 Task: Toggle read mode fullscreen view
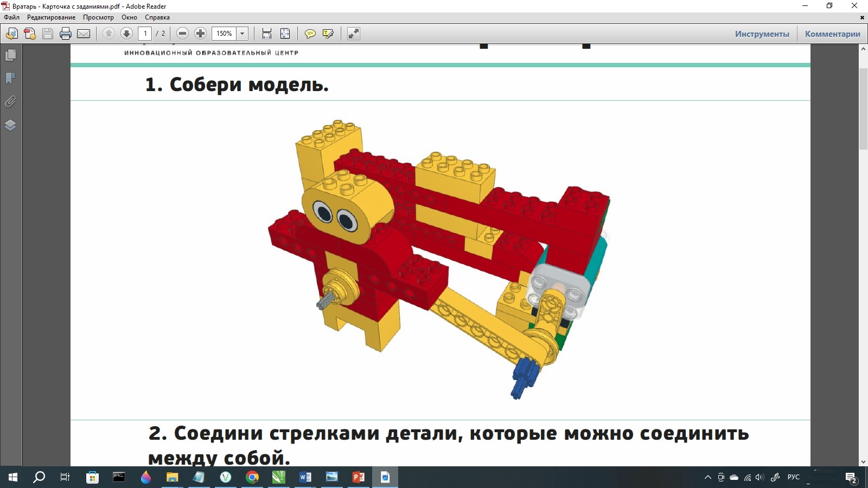[354, 34]
